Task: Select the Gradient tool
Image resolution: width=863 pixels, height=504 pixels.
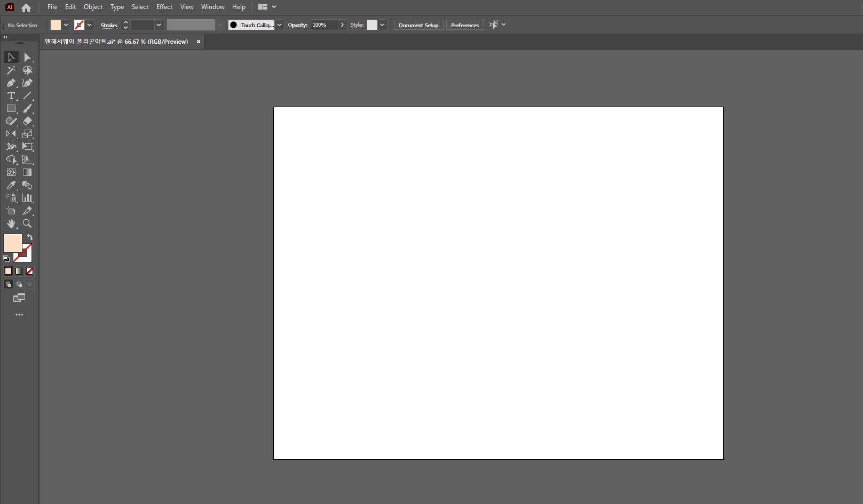Action: pyautogui.click(x=28, y=172)
